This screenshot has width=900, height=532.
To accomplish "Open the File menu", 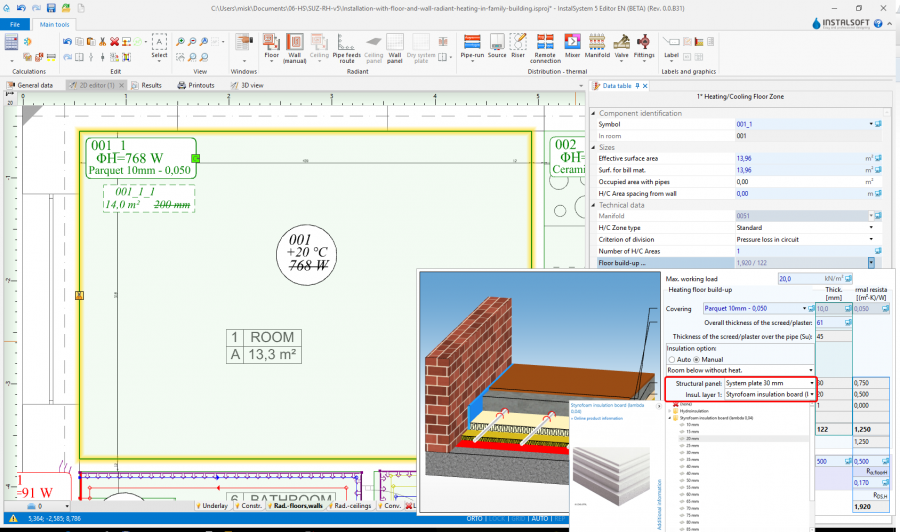I will [17, 23].
